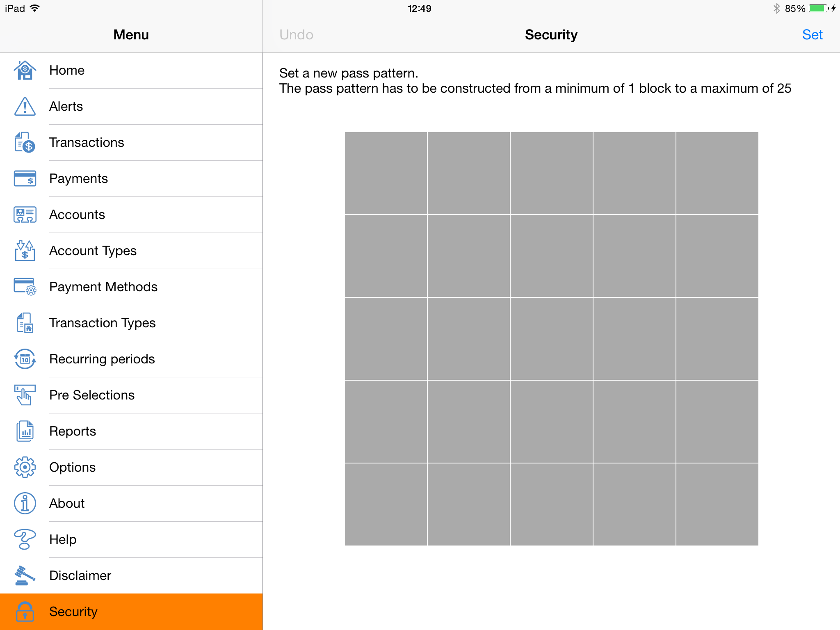
Task: Click the middle row grid block
Action: 552,339
